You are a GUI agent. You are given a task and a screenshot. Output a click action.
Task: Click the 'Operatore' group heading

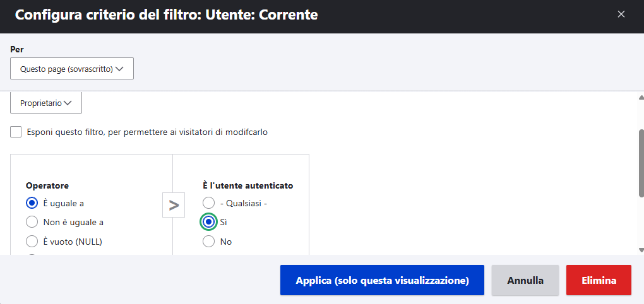click(x=47, y=185)
